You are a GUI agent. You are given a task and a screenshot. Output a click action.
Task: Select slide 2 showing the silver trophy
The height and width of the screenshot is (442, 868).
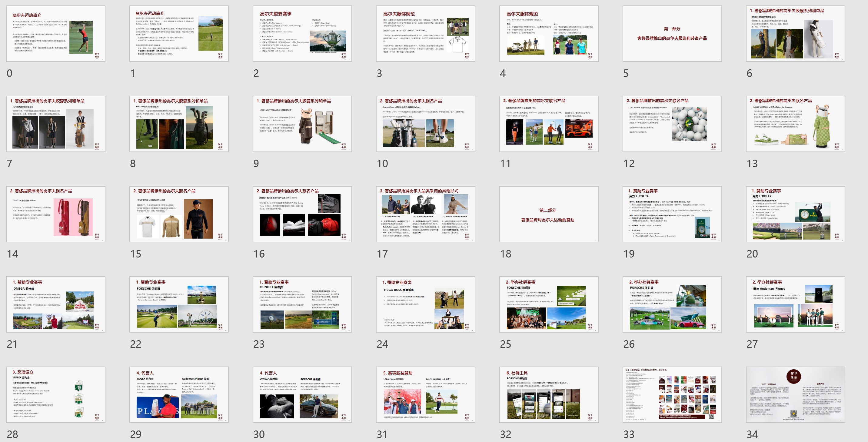[302, 33]
